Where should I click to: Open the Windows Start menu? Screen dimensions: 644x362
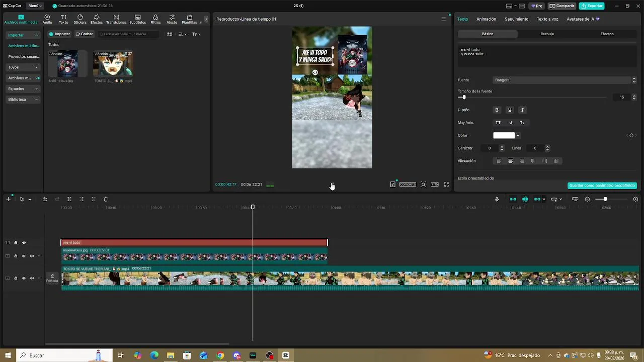8,355
